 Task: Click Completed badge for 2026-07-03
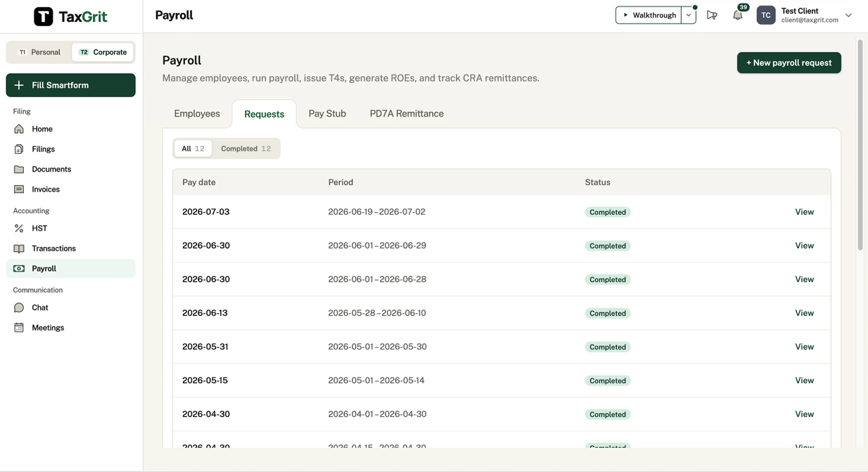click(x=607, y=212)
